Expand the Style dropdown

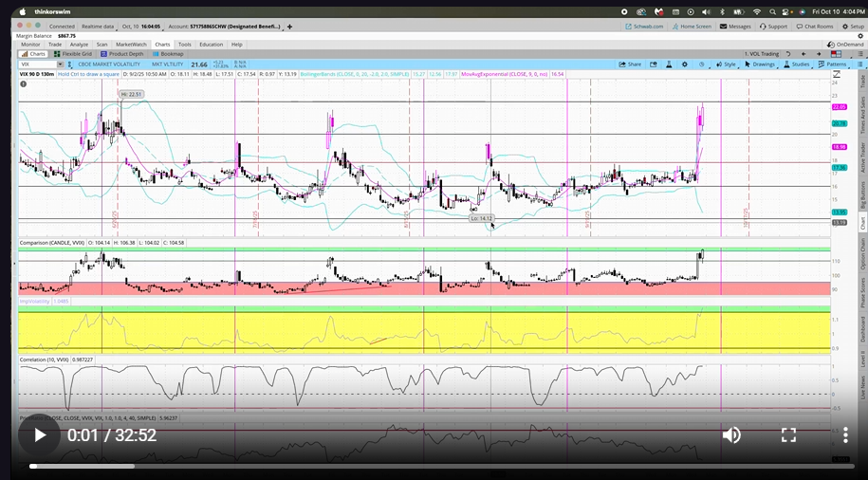coord(726,65)
